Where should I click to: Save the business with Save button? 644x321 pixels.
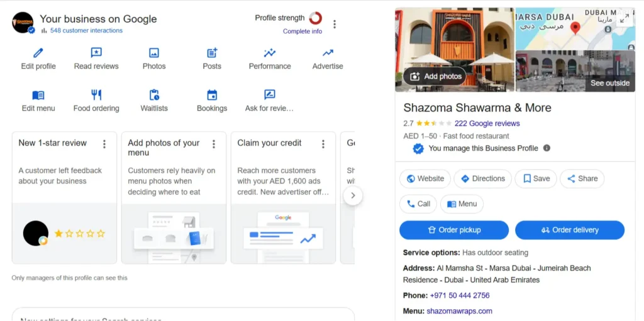536,178
